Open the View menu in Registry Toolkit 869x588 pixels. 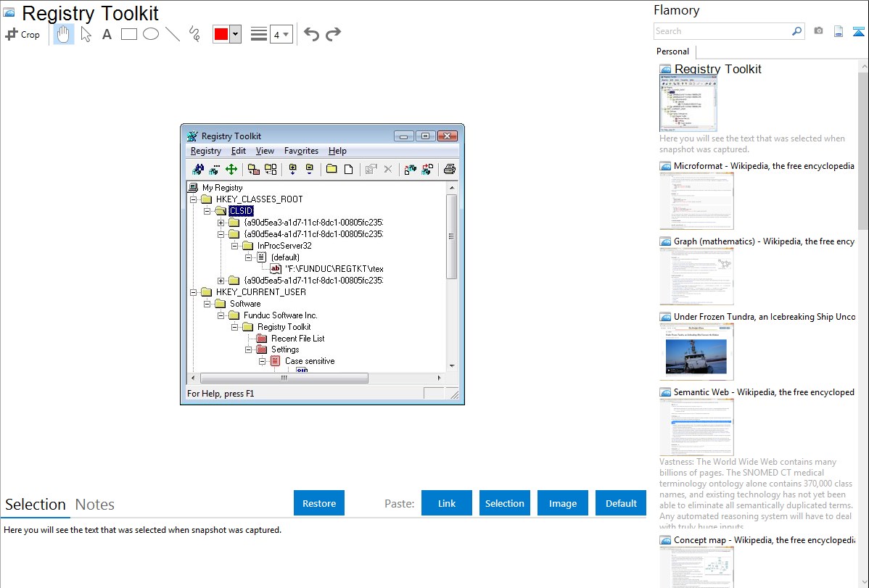click(265, 151)
